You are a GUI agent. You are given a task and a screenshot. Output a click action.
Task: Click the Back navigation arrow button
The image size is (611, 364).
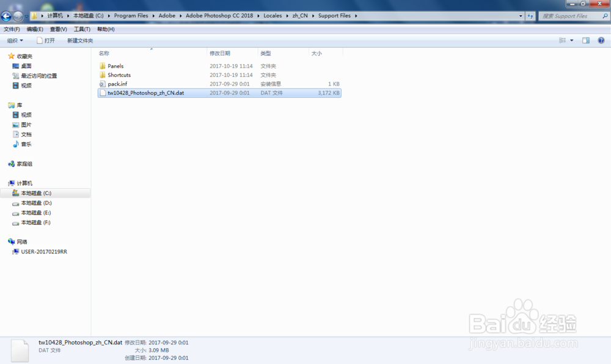click(x=6, y=16)
